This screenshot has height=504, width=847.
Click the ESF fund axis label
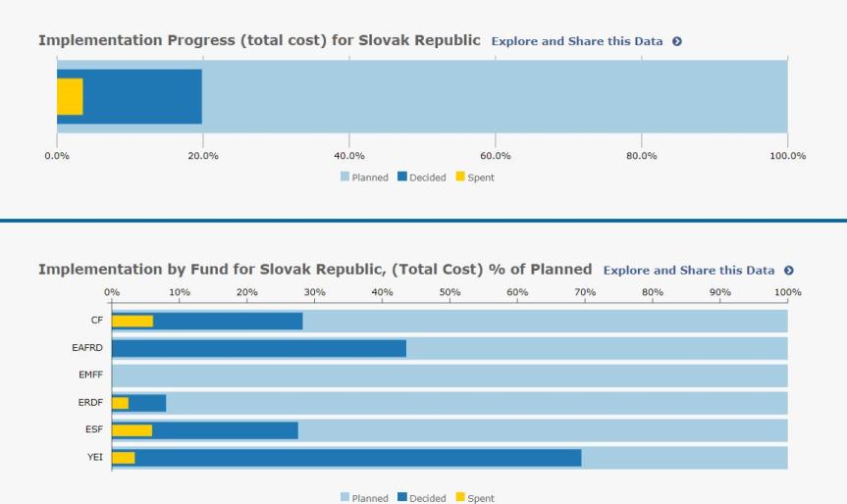pyautogui.click(x=95, y=430)
